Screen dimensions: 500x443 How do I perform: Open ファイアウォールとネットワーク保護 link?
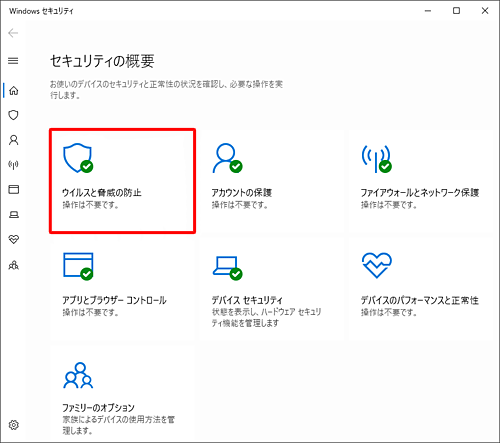[x=420, y=193]
